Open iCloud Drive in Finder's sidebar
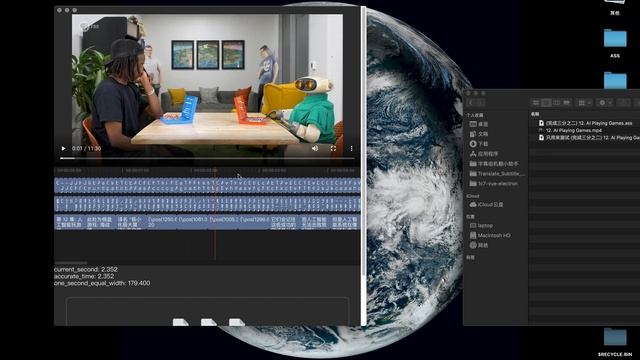 pos(487,204)
